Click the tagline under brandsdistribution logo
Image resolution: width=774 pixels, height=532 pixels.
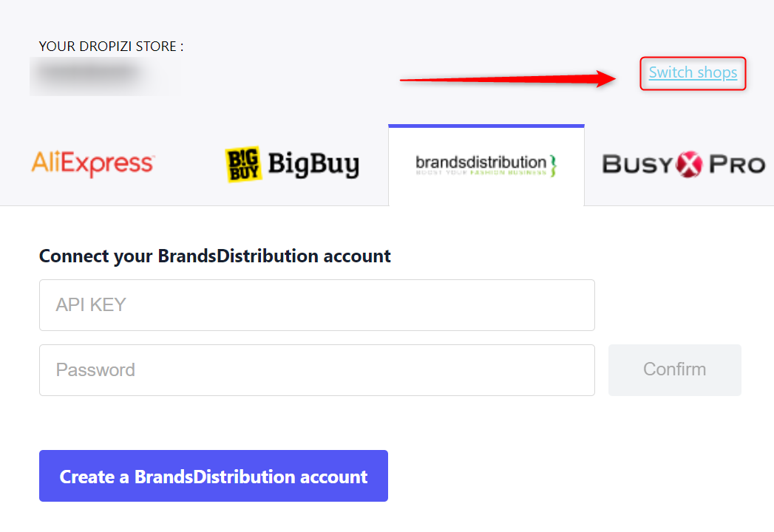[481, 173]
